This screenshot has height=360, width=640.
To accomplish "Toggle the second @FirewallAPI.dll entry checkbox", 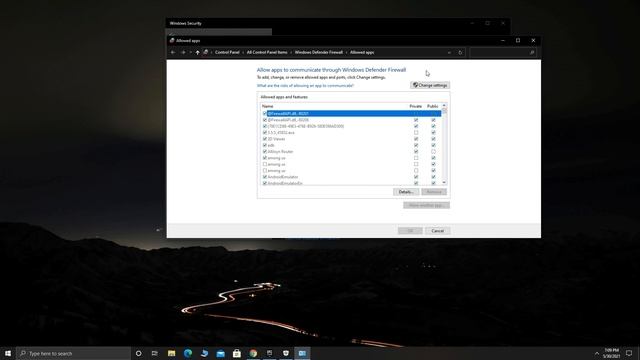I will point(264,120).
